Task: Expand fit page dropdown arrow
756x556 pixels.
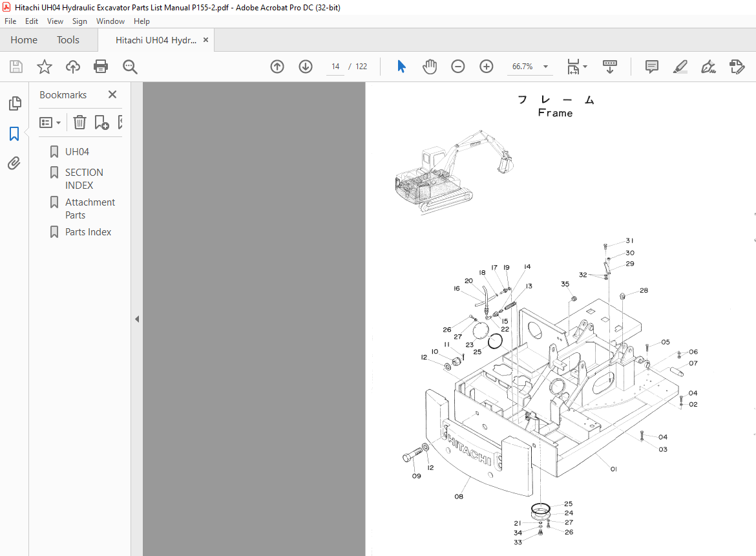Action: coord(585,67)
